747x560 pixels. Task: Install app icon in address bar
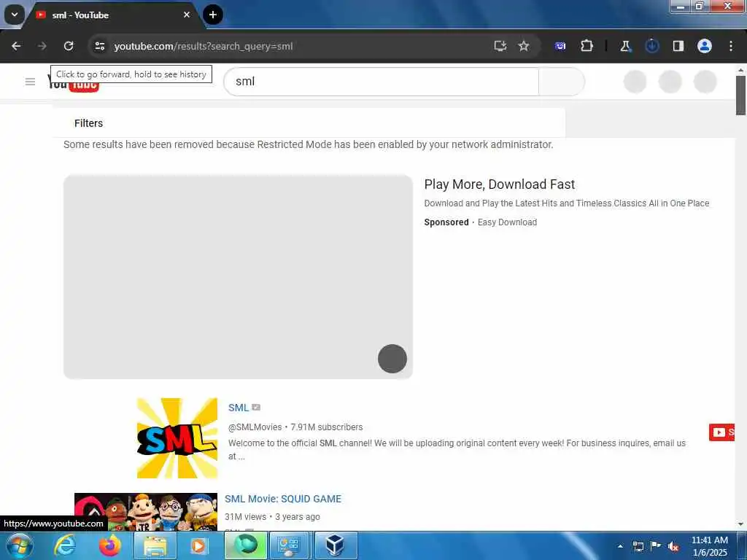point(500,46)
